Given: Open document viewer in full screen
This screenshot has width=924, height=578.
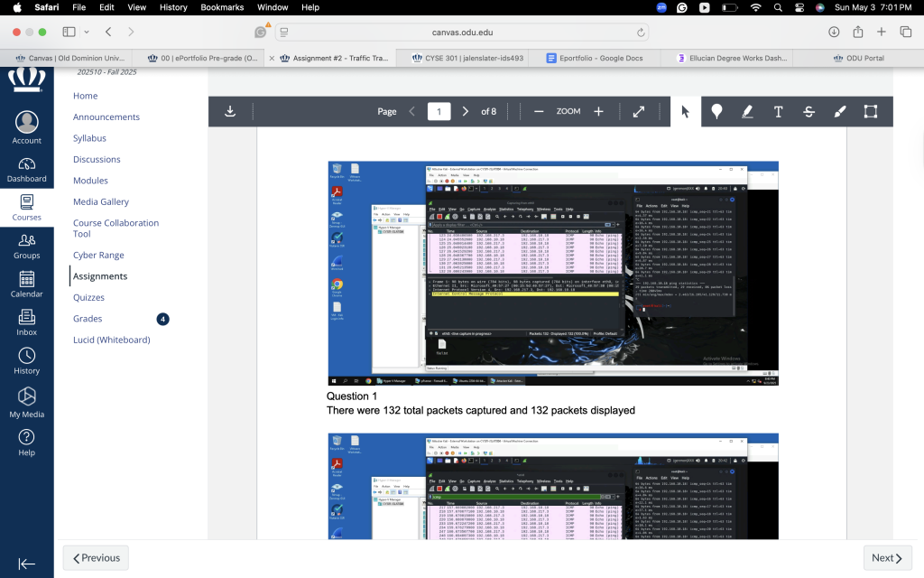Looking at the screenshot, I should [639, 111].
